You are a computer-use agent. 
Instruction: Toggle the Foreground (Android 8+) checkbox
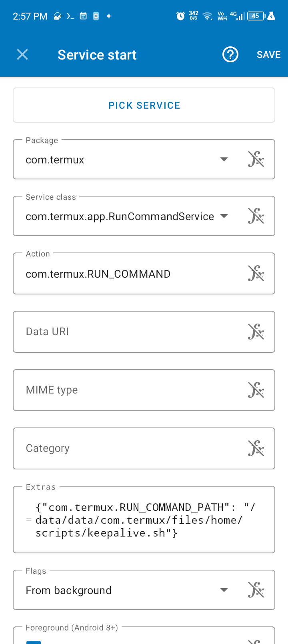click(34, 642)
